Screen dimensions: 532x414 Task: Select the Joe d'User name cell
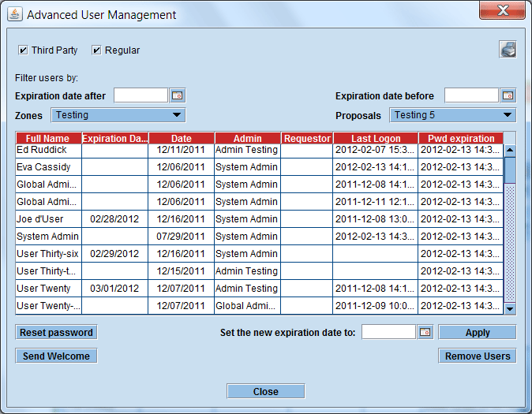[48, 219]
